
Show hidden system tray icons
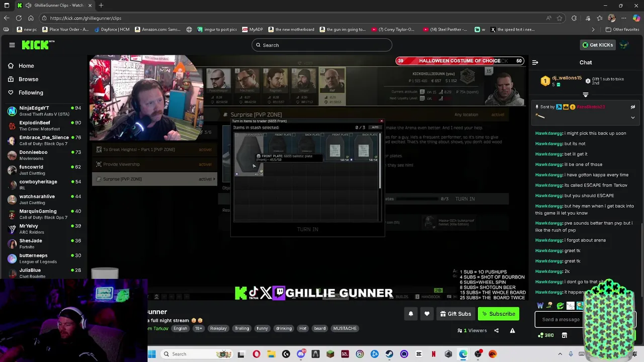click(x=560, y=354)
